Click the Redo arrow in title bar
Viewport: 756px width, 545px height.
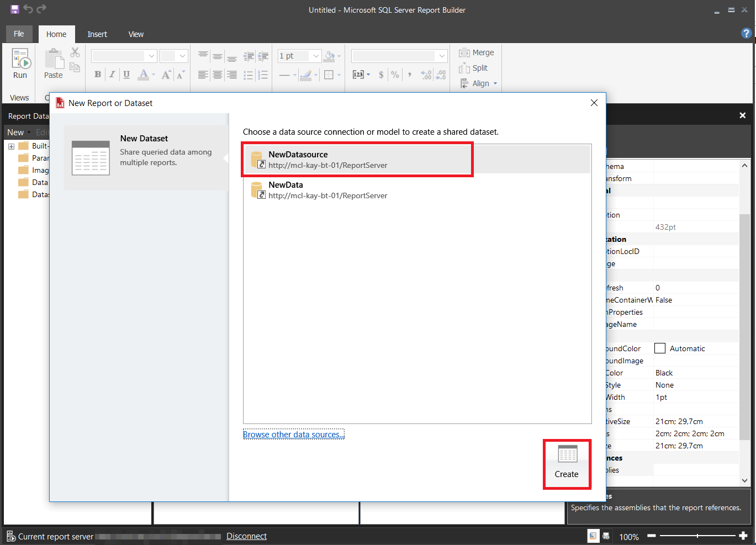(41, 9)
